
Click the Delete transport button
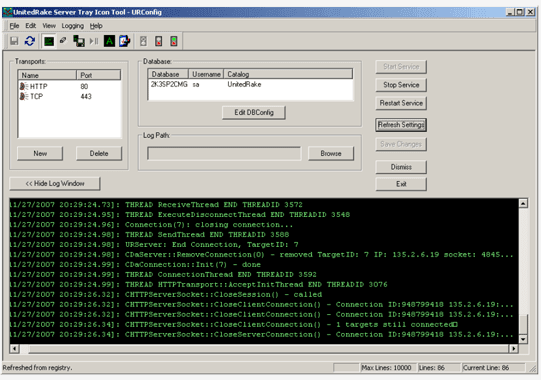99,153
